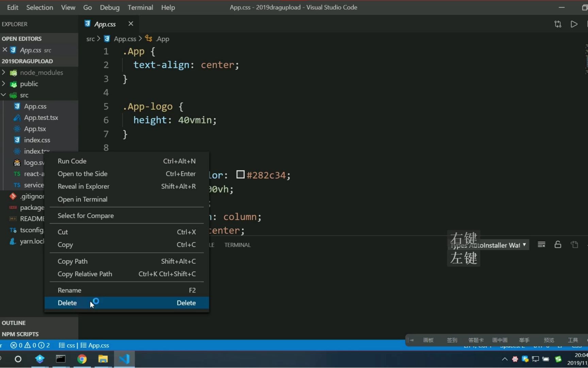Image resolution: width=588 pixels, height=368 pixels.
Task: Open the View menu
Action: [x=68, y=7]
